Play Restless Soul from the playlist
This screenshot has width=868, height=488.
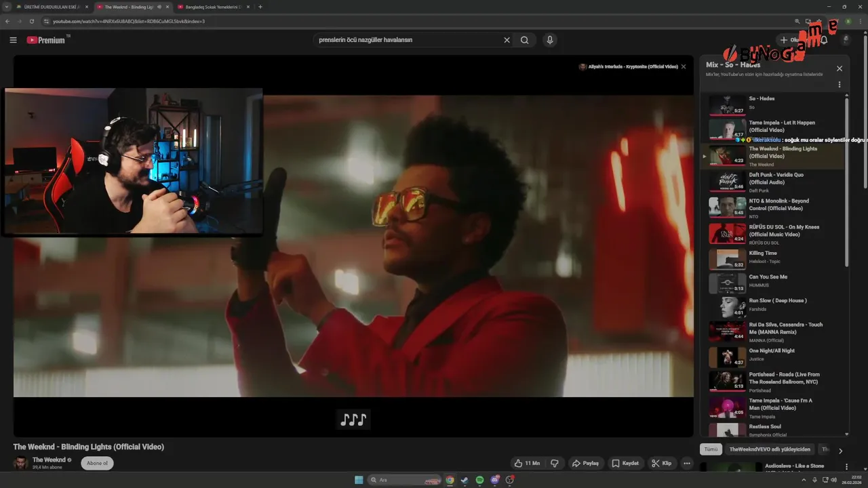click(772, 430)
